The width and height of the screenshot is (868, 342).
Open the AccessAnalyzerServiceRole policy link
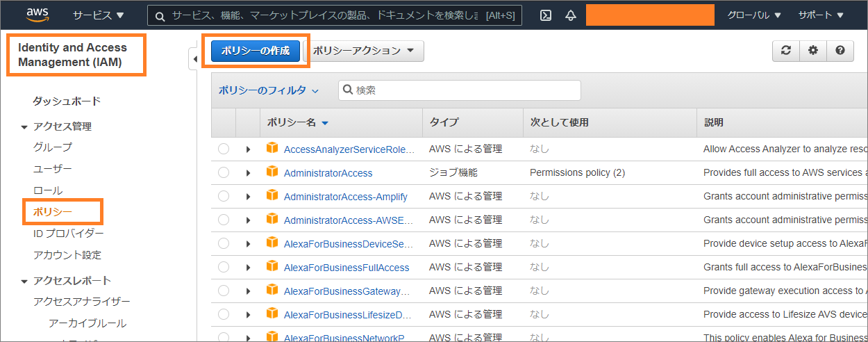coord(349,149)
